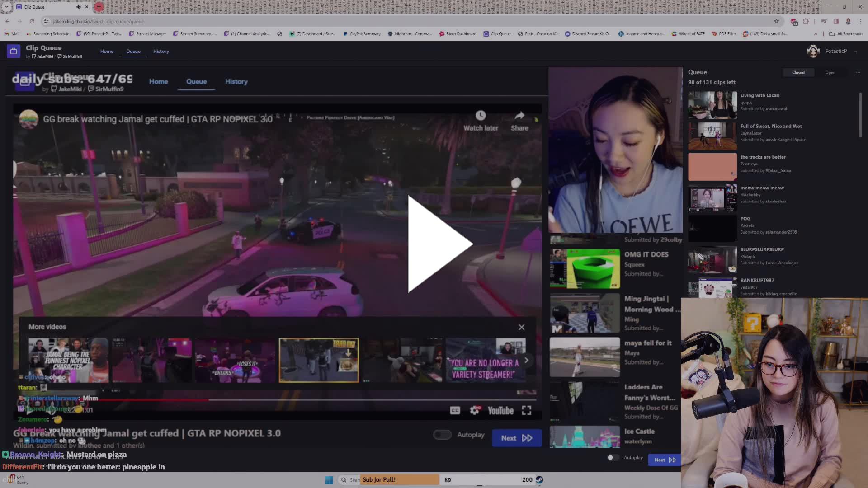Open the hidden bookmarks overflow chevron
The height and width of the screenshot is (488, 868).
coord(815,33)
